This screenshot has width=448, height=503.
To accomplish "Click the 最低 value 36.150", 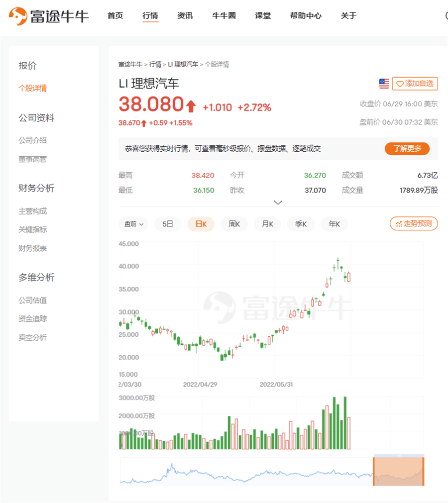I will [x=204, y=190].
